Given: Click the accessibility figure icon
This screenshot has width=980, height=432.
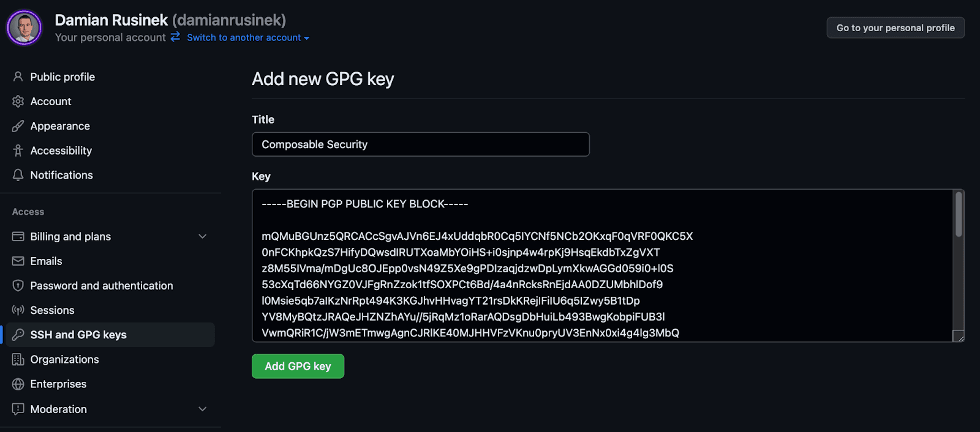Looking at the screenshot, I should 18,151.
